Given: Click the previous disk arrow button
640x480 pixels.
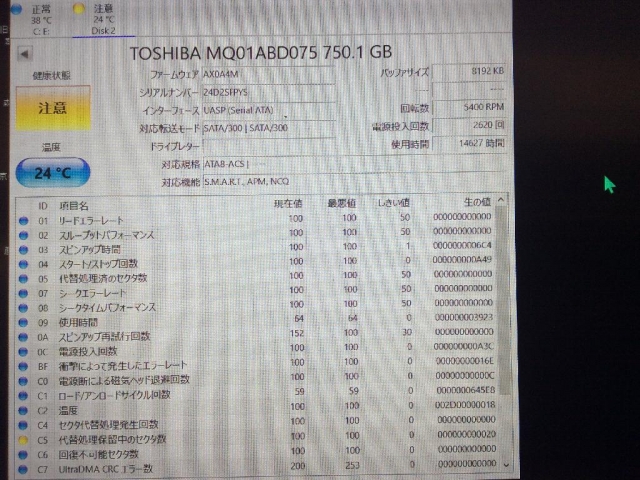Looking at the screenshot, I should [25, 54].
